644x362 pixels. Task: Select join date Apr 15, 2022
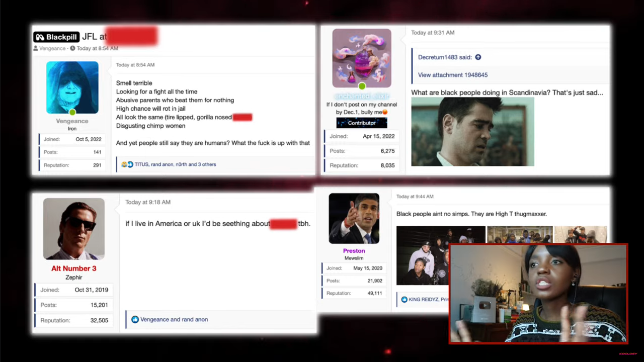pyautogui.click(x=378, y=136)
